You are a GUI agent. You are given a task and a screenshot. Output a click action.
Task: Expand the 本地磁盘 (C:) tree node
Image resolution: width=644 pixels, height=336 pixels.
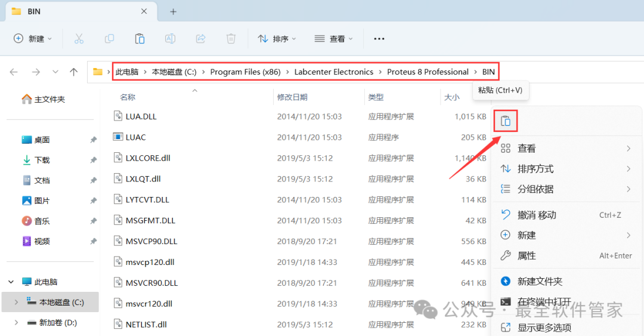(16, 302)
